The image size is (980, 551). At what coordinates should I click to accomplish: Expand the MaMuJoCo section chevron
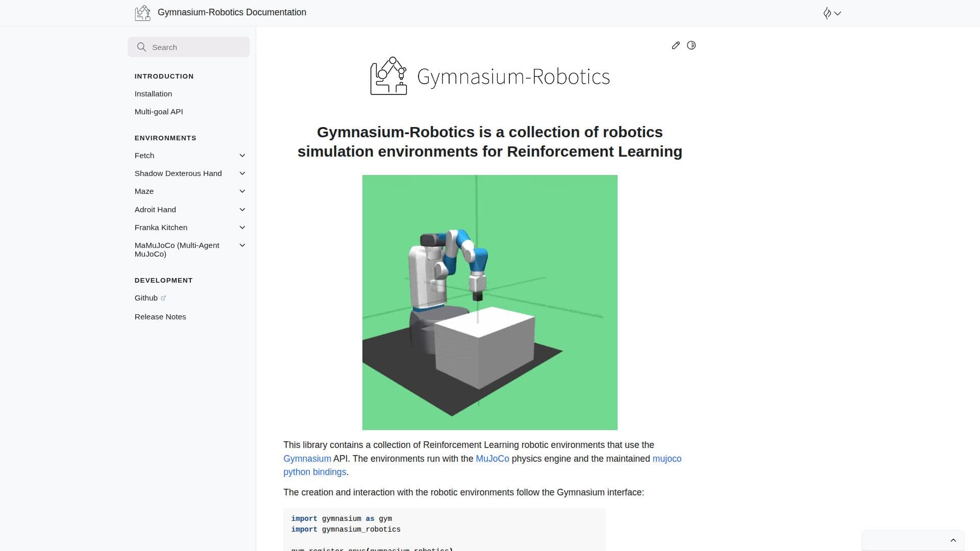click(242, 245)
